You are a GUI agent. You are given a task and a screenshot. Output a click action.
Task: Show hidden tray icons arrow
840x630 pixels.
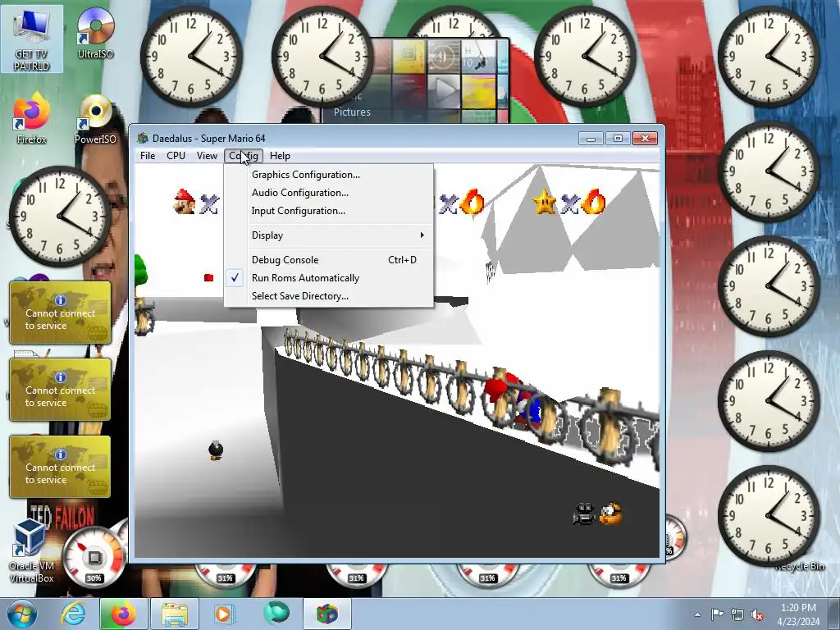697,614
